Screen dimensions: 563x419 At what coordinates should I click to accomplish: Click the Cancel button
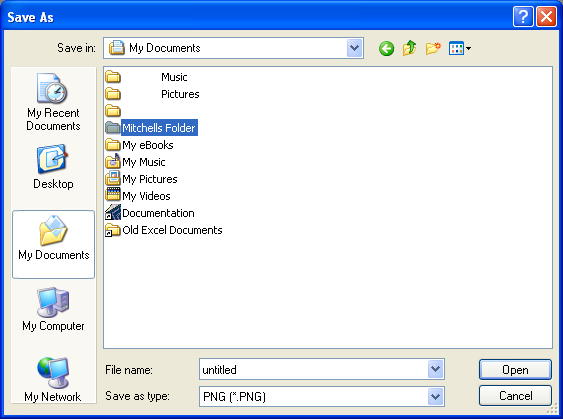click(515, 396)
